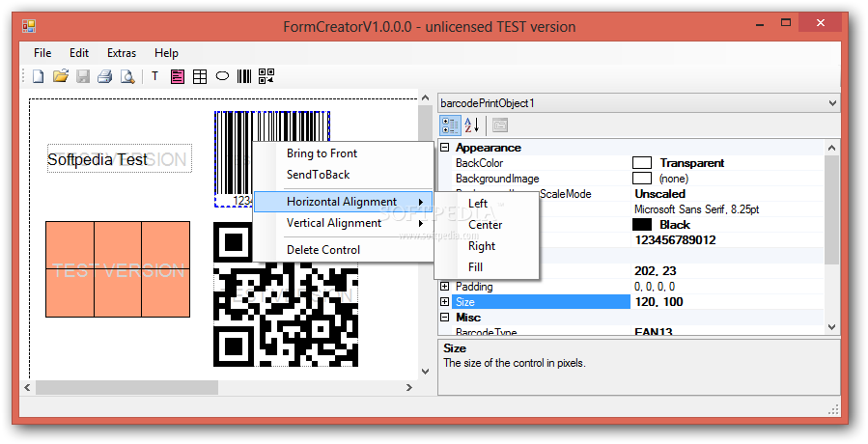Image resolution: width=868 pixels, height=444 pixels.
Task: Click canvas vertical scrollbar down arrow
Action: [x=425, y=372]
